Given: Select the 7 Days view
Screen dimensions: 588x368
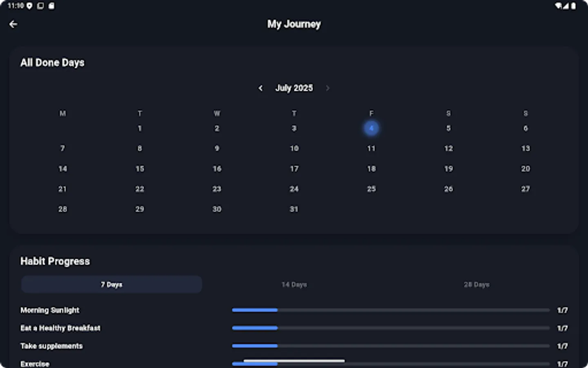Looking at the screenshot, I should click(x=111, y=284).
